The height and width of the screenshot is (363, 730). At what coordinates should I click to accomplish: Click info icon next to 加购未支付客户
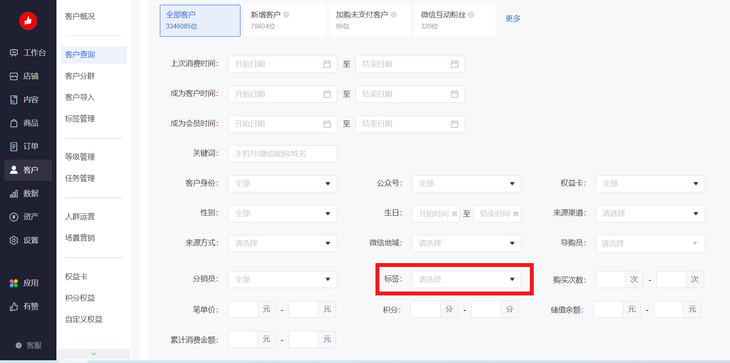pyautogui.click(x=394, y=15)
